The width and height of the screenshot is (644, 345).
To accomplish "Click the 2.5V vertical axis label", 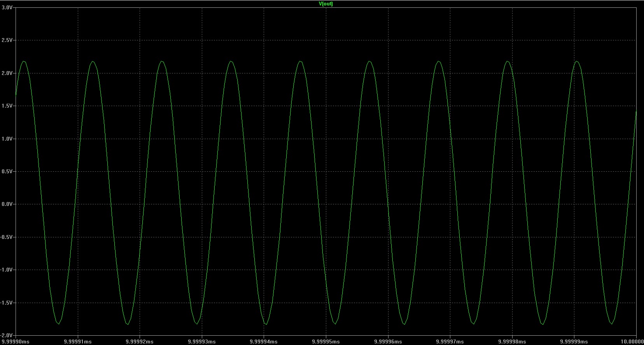I will (x=7, y=40).
